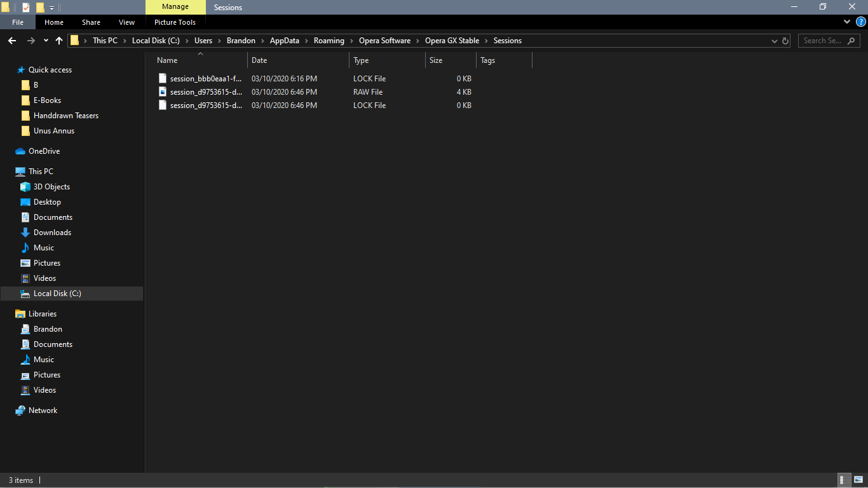Sort by the Type column header

[387, 60]
